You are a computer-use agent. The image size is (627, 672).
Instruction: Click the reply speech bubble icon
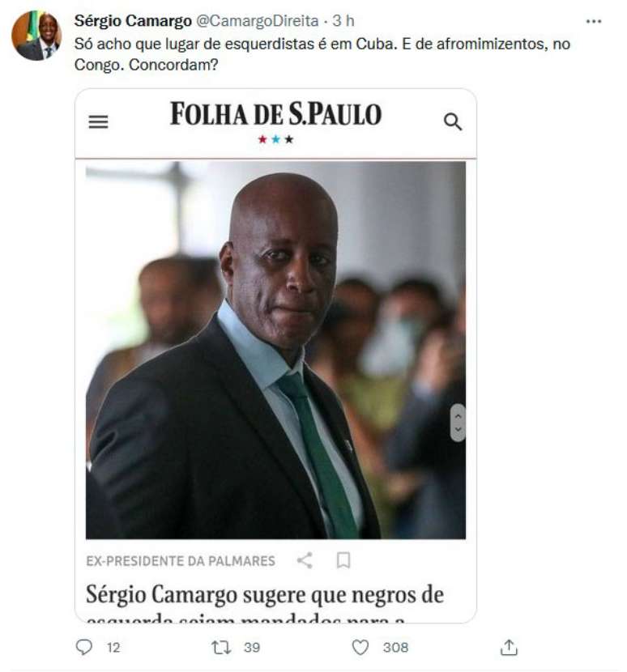[83, 647]
